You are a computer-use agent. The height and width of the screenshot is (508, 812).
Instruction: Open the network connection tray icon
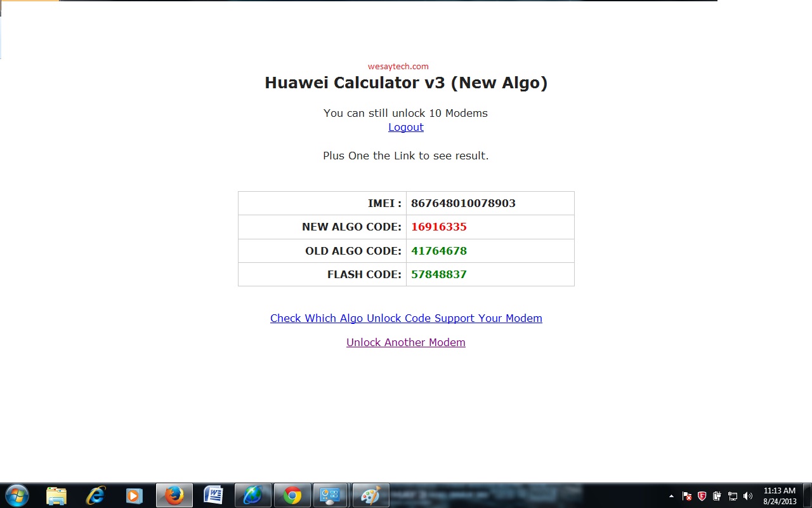(732, 496)
